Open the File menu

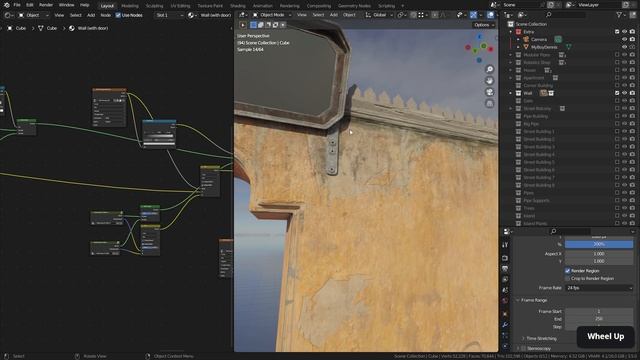[x=17, y=5]
